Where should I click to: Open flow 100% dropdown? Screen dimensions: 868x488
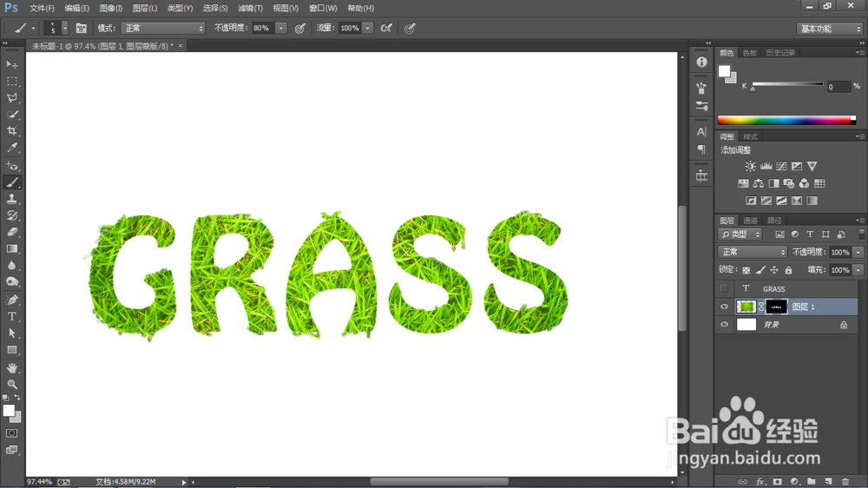[x=367, y=29]
